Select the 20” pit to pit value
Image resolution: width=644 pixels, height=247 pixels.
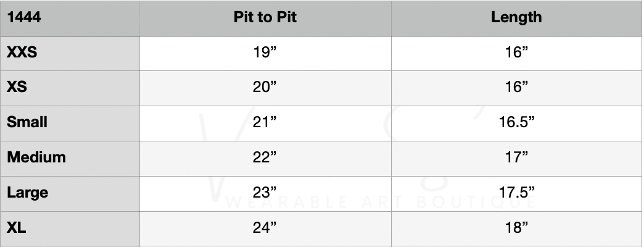tap(265, 87)
